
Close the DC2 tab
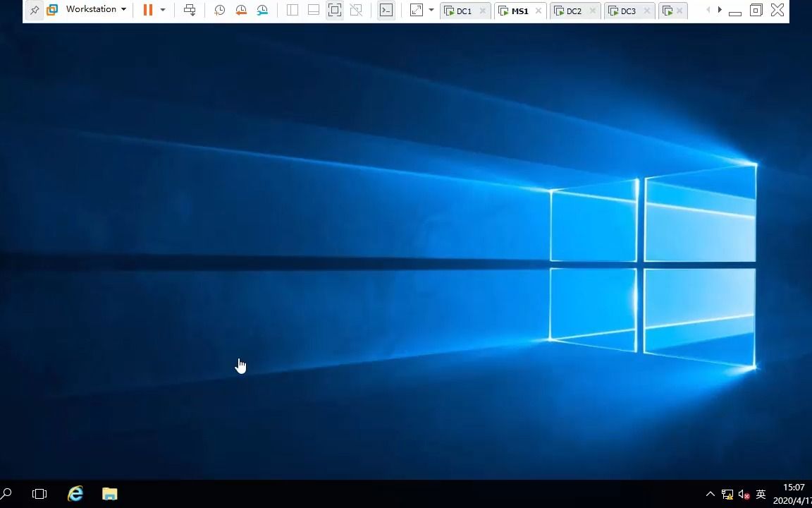click(x=593, y=11)
